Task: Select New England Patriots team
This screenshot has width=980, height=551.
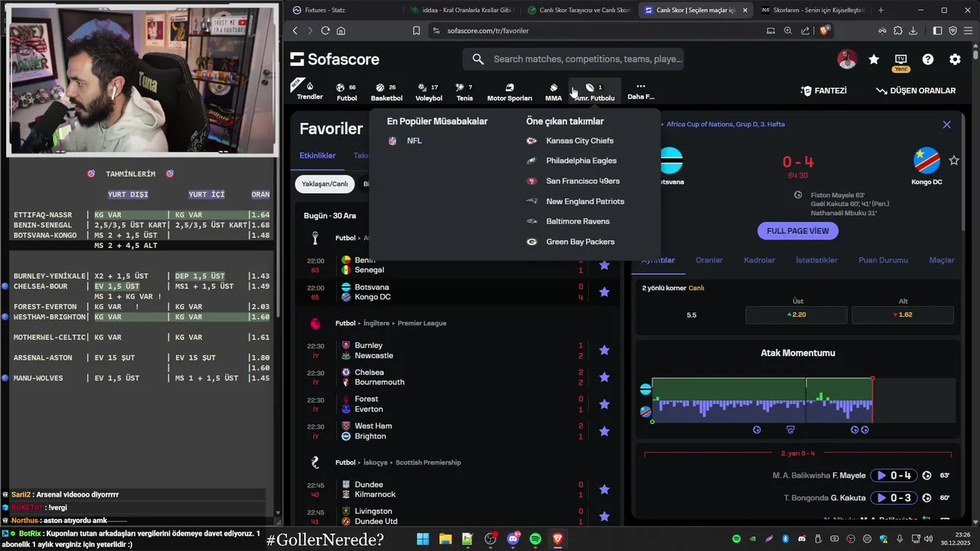Action: [576, 201]
